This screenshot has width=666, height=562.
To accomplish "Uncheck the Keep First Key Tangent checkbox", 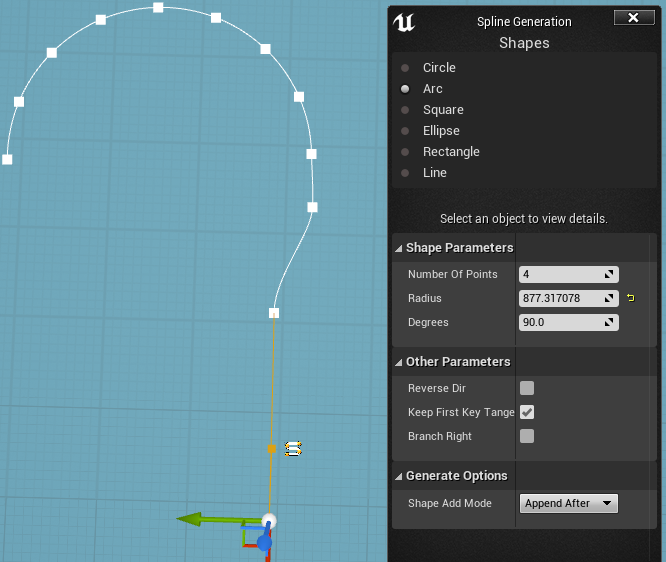I will pyautogui.click(x=527, y=412).
